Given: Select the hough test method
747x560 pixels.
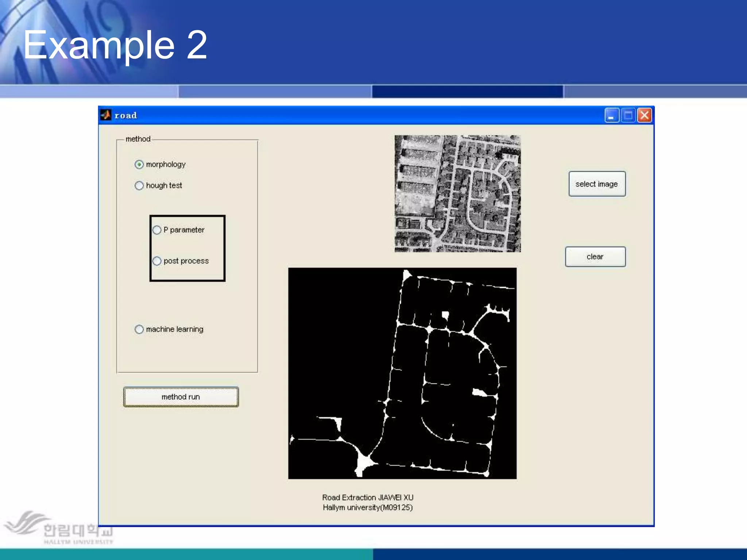Looking at the screenshot, I should (139, 186).
